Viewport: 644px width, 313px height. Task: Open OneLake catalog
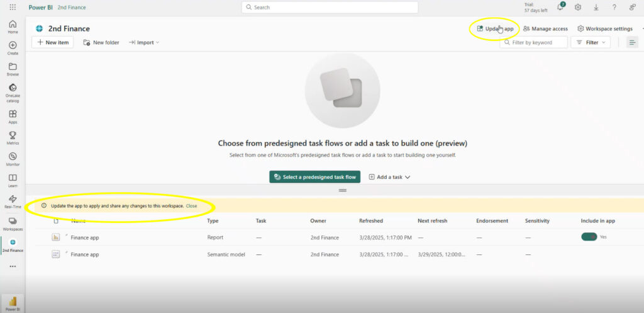(13, 93)
